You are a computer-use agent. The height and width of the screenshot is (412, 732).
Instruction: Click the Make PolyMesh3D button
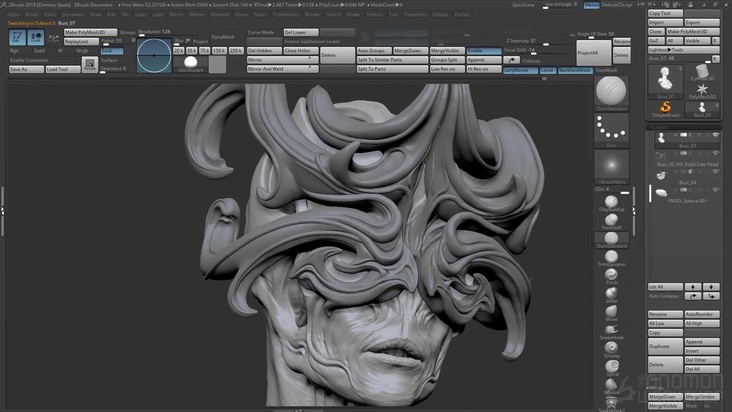point(88,32)
